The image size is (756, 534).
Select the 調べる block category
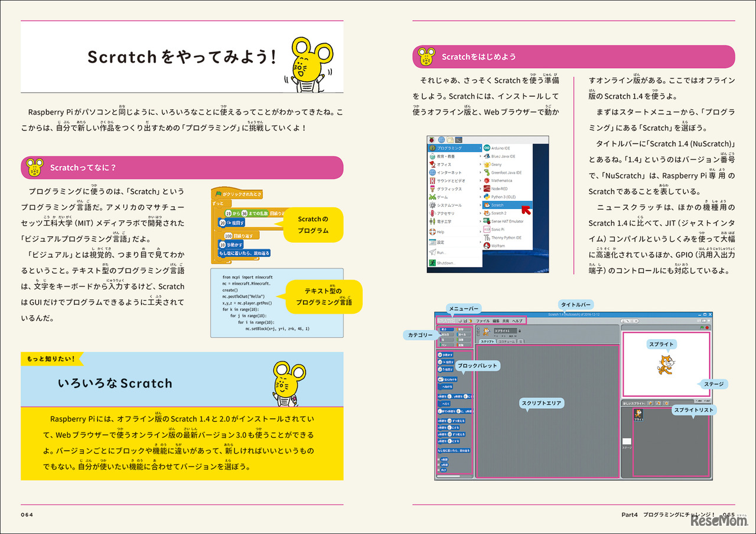click(462, 334)
